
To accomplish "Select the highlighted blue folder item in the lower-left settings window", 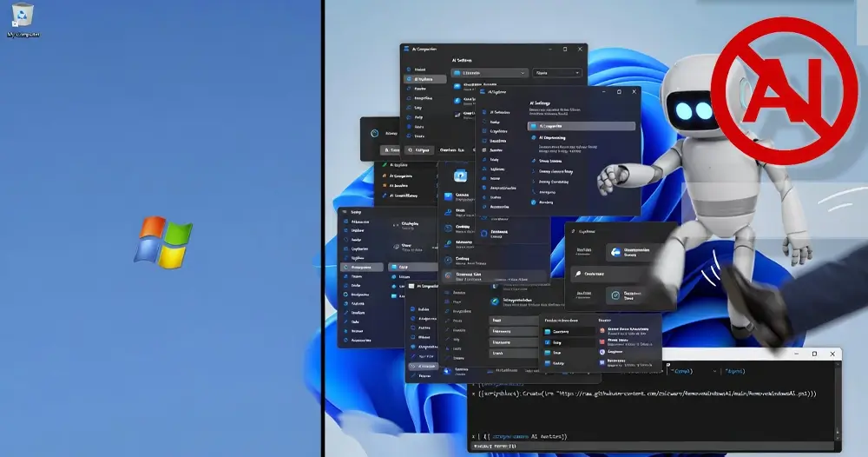I will point(413,267).
